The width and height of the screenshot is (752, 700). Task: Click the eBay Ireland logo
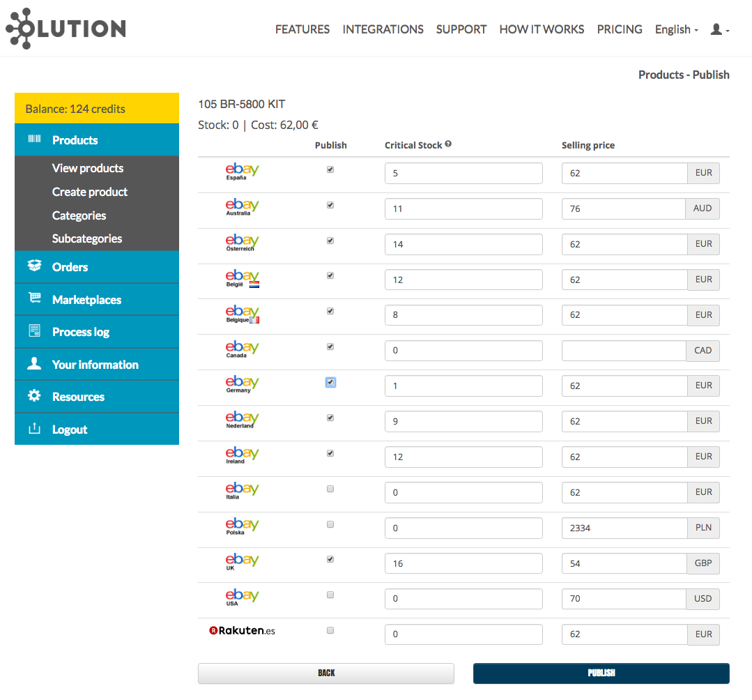[x=243, y=455]
